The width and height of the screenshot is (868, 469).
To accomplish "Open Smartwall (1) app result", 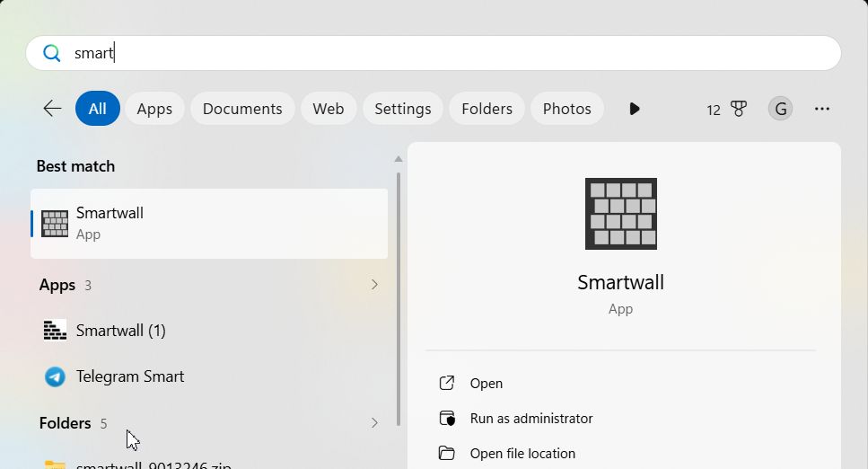I will pos(209,331).
